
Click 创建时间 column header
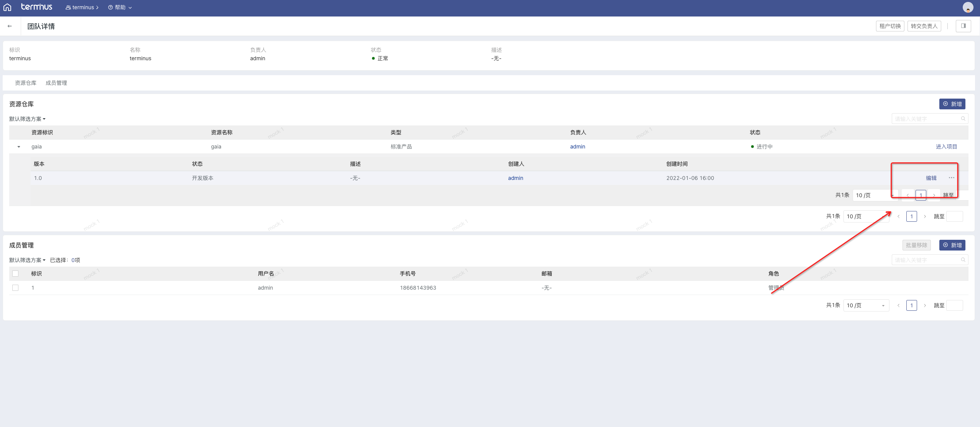pos(677,164)
